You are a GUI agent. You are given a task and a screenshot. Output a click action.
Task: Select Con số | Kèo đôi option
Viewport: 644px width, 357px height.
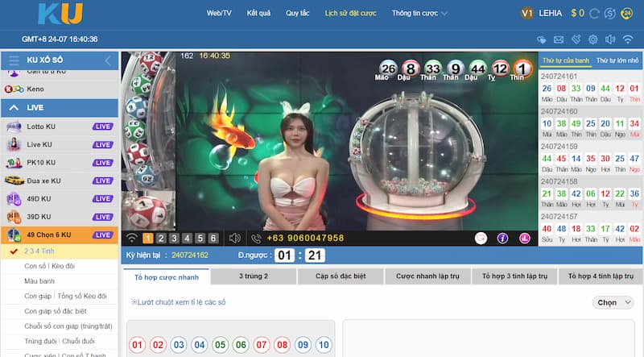click(60, 266)
